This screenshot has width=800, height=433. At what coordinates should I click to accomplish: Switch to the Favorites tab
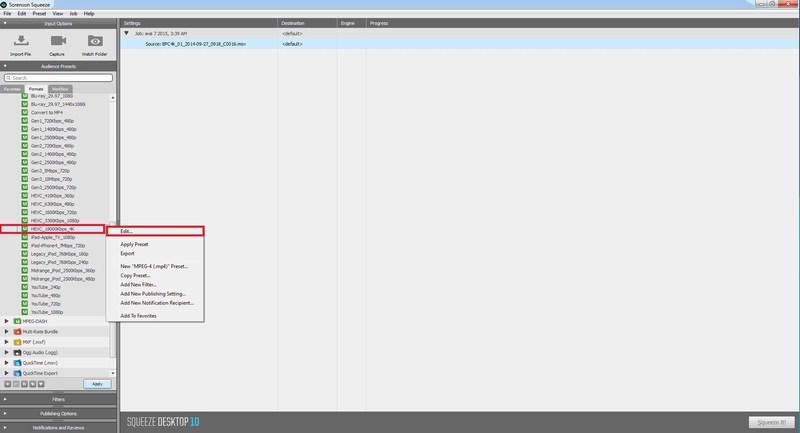pos(12,89)
